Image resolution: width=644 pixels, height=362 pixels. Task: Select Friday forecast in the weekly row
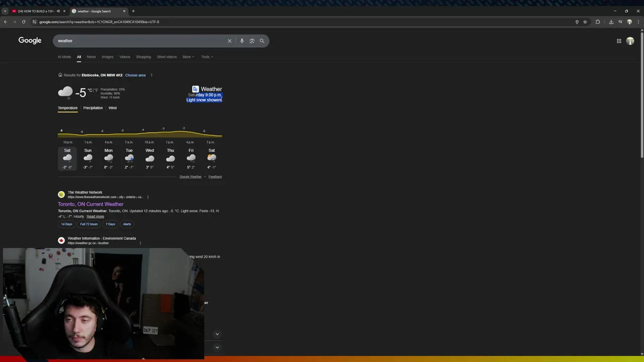(x=191, y=158)
